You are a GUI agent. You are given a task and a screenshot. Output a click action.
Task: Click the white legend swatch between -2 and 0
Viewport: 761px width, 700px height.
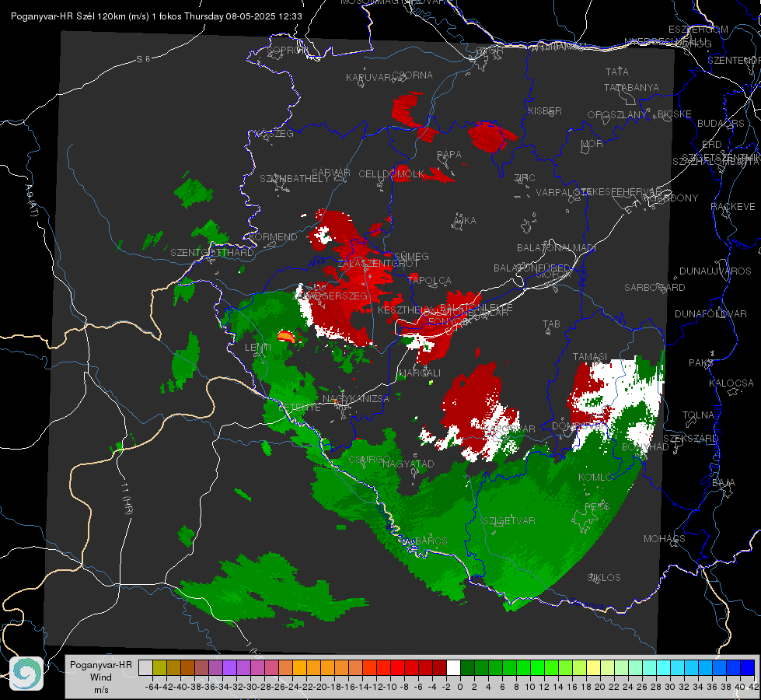pyautogui.click(x=453, y=668)
